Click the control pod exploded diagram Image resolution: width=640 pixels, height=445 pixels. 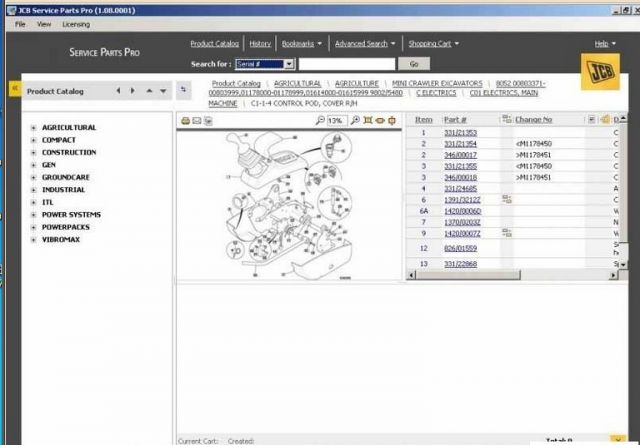click(x=289, y=205)
